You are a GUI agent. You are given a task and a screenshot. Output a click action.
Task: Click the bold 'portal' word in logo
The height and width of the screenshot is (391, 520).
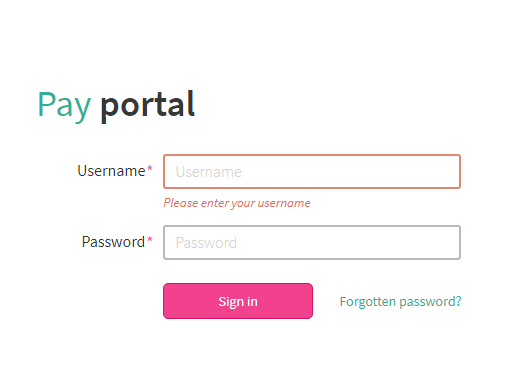pos(148,105)
